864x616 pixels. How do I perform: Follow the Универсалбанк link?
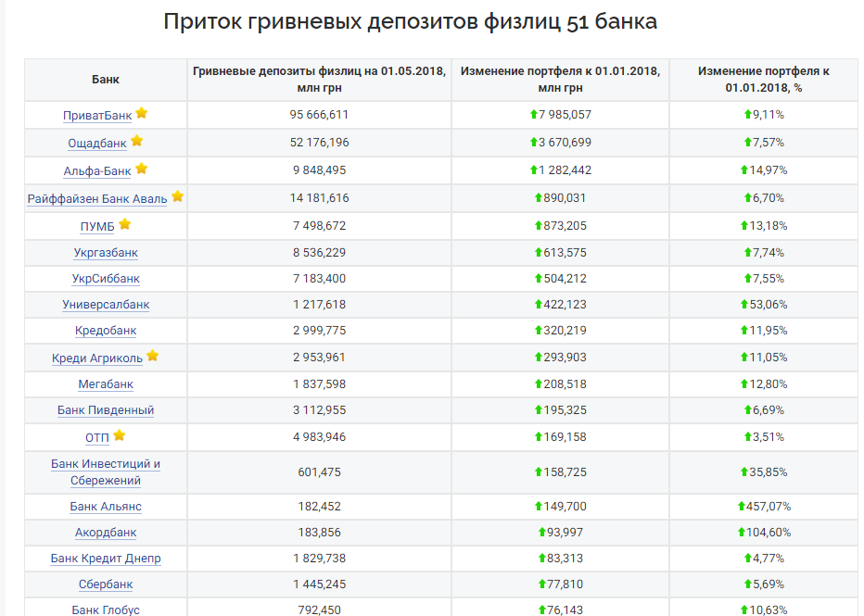(106, 305)
